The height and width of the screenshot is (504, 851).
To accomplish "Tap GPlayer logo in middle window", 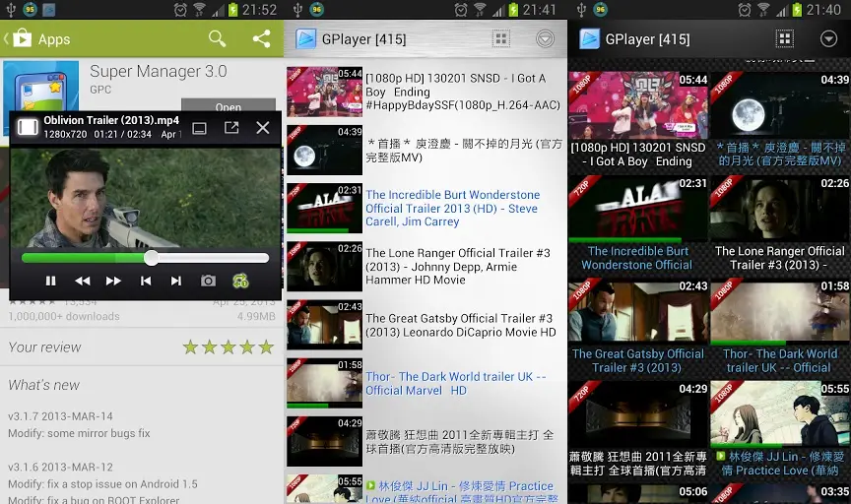I will pos(305,38).
